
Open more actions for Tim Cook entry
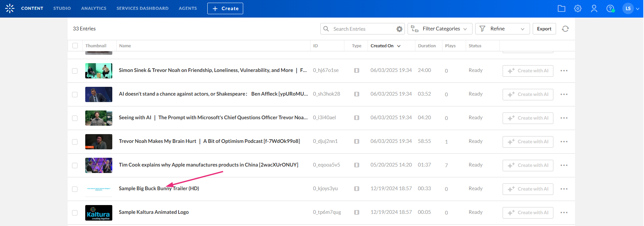[x=564, y=165]
